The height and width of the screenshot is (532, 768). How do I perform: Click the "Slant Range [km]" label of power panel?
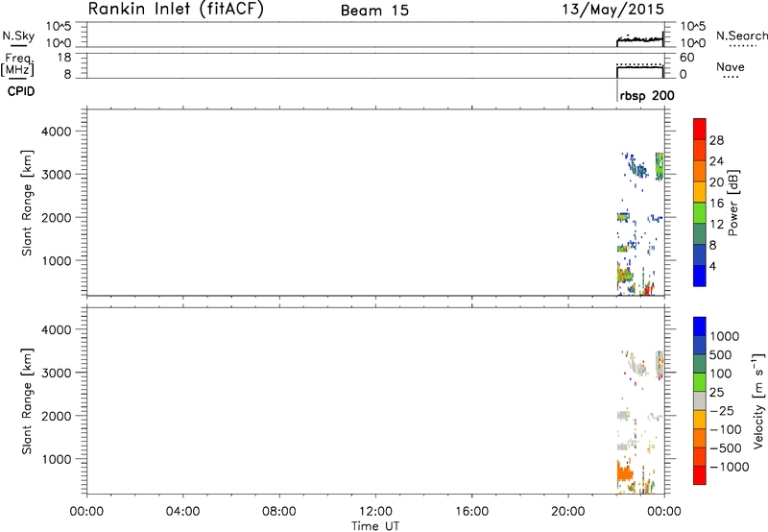(x=27, y=203)
